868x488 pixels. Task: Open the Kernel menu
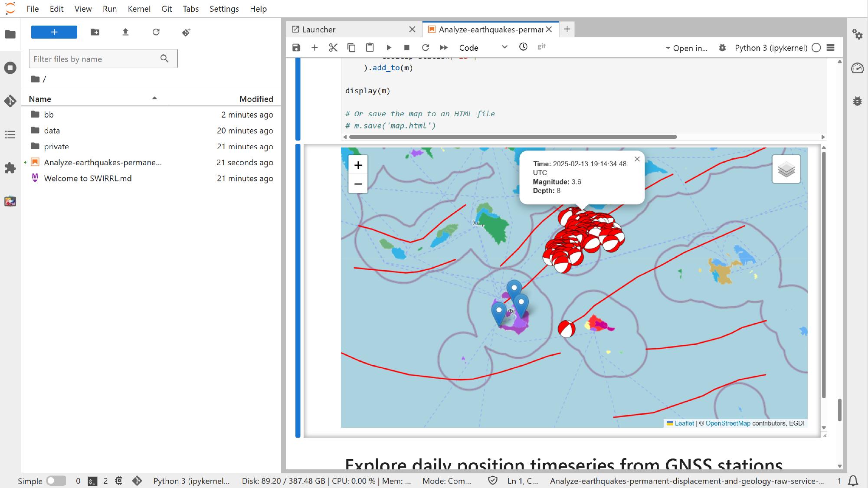click(x=139, y=9)
